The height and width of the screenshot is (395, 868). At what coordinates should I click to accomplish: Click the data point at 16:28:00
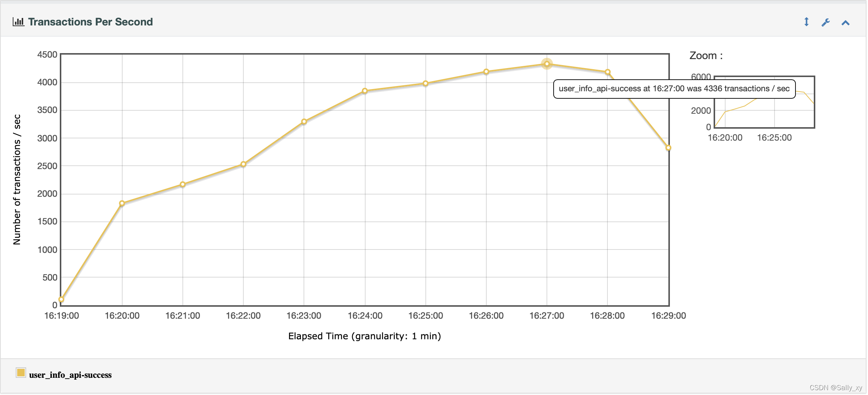click(608, 72)
